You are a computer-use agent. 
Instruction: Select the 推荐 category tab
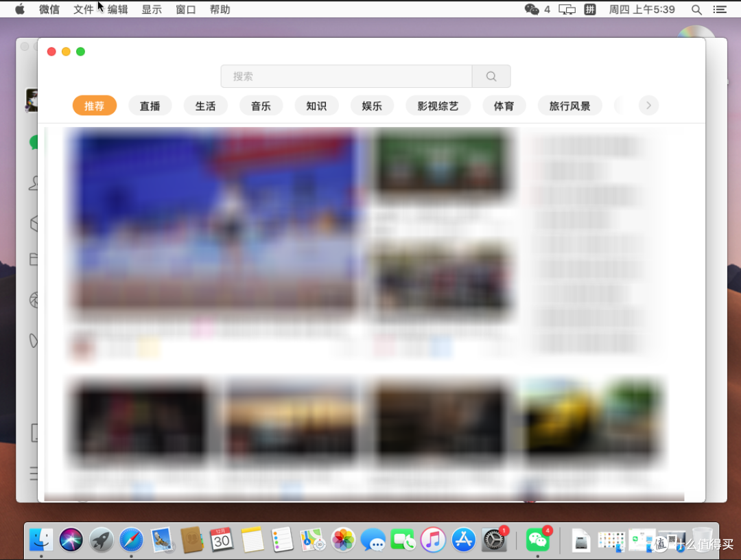click(x=95, y=106)
